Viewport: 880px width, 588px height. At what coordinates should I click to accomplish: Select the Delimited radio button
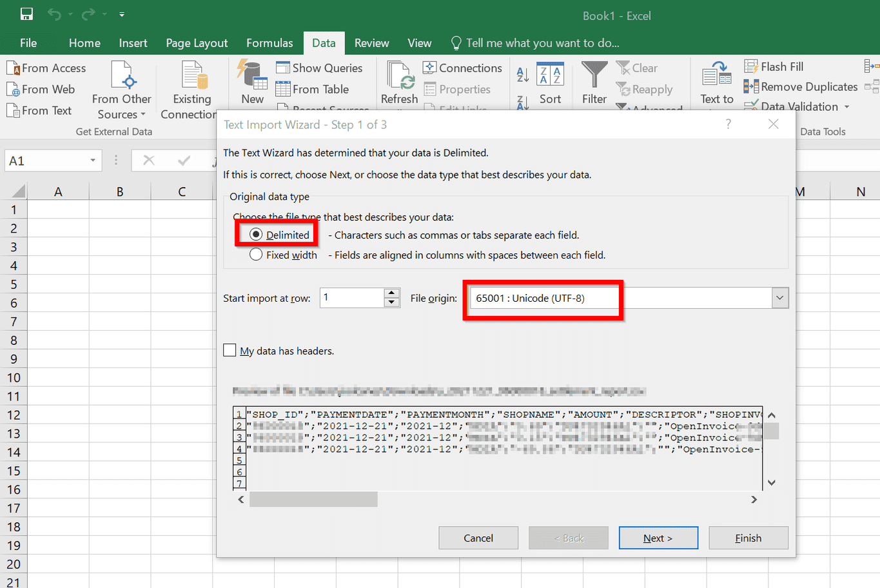[x=257, y=234]
